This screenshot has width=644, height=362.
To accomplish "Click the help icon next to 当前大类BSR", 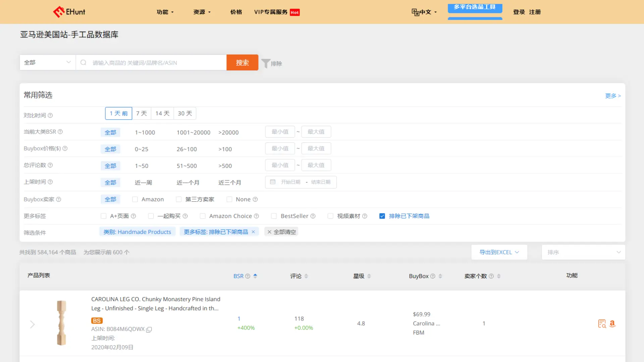I will (60, 132).
